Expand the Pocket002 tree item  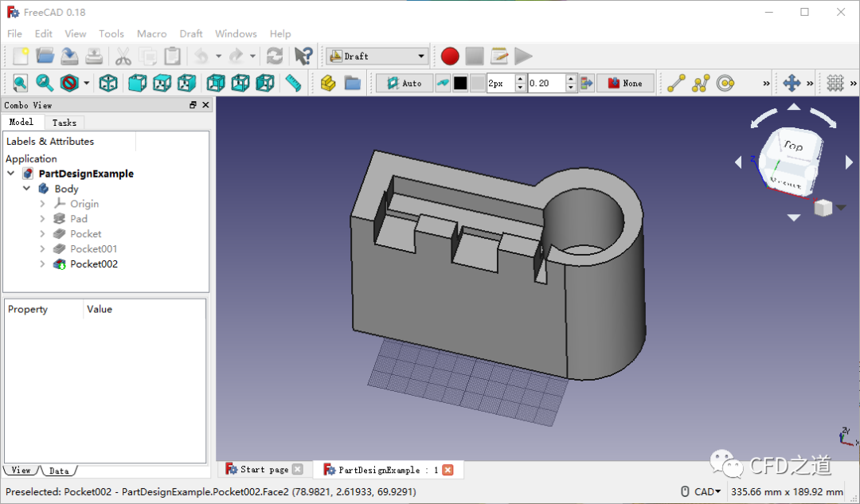43,264
